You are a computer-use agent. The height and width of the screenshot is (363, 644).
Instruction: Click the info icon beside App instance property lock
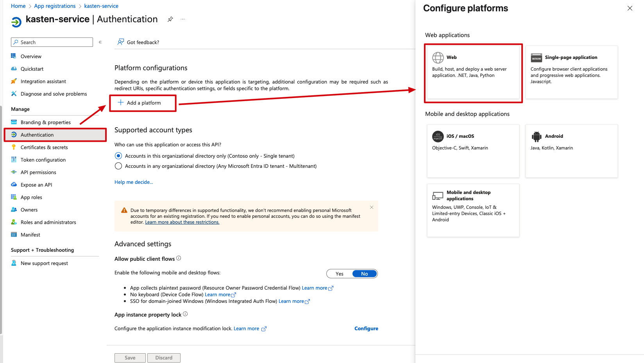tap(185, 314)
